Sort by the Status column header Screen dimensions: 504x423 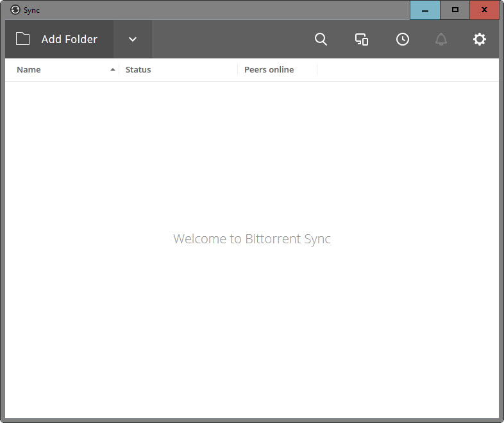pos(178,69)
